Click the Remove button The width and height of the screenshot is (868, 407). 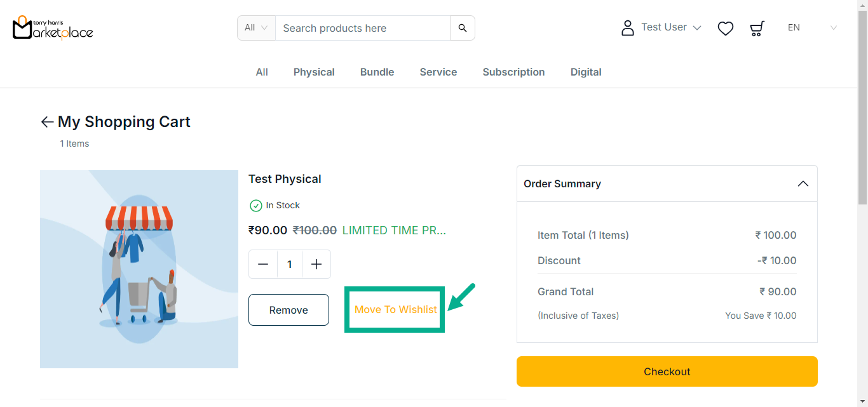[x=288, y=310]
